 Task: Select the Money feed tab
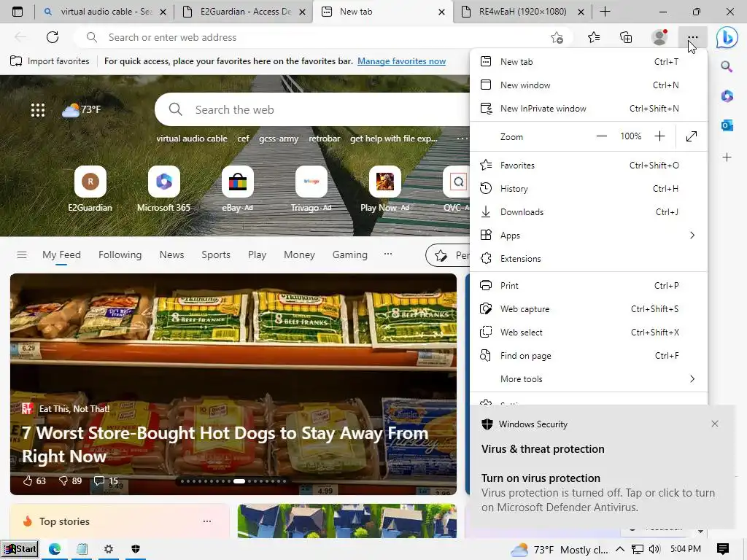click(299, 254)
